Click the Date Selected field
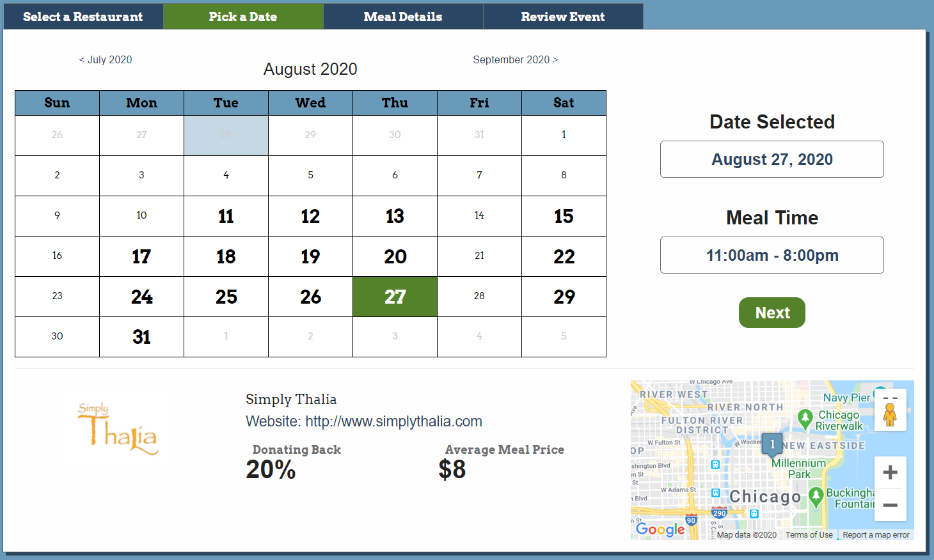 click(x=772, y=159)
